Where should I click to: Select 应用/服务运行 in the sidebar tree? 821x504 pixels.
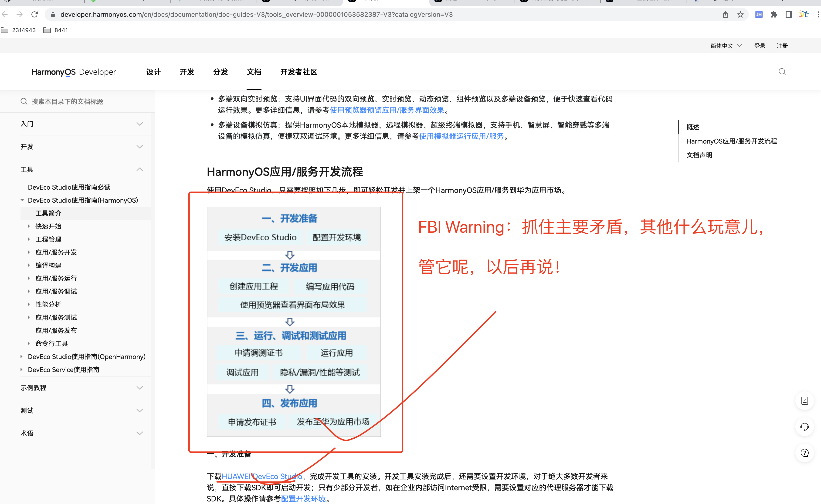point(56,278)
